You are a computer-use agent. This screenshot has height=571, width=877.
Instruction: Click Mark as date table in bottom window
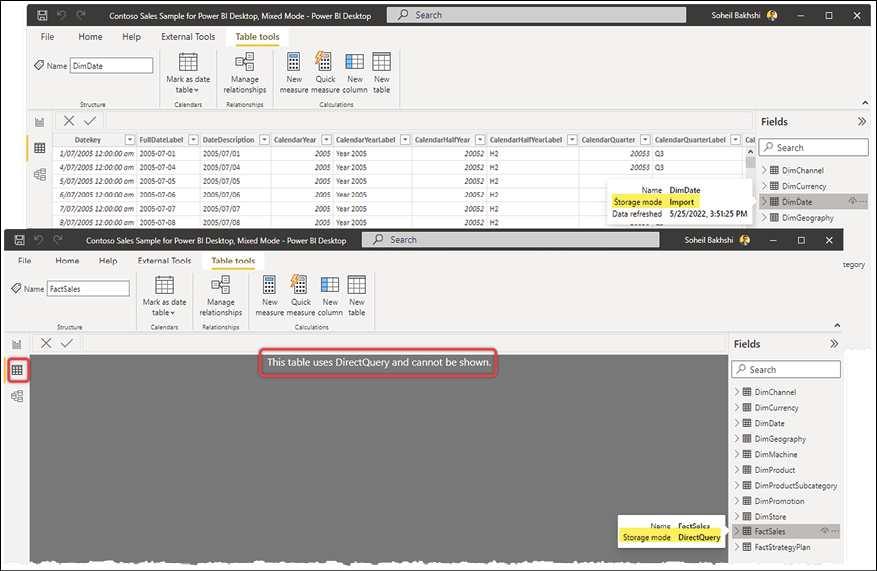pos(164,296)
